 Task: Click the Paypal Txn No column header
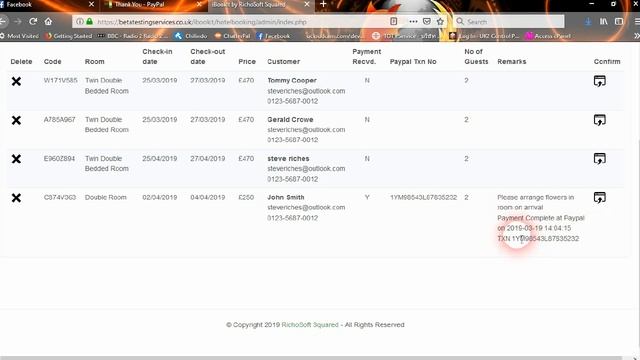click(x=413, y=62)
